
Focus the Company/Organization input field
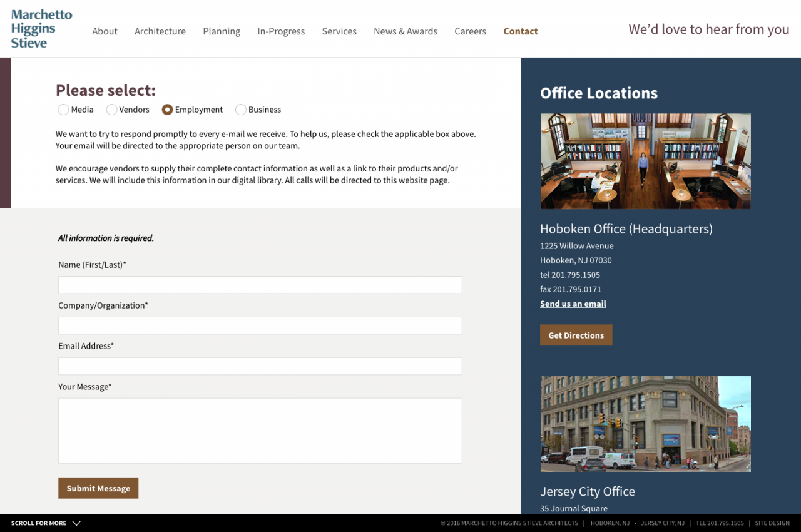(x=260, y=325)
